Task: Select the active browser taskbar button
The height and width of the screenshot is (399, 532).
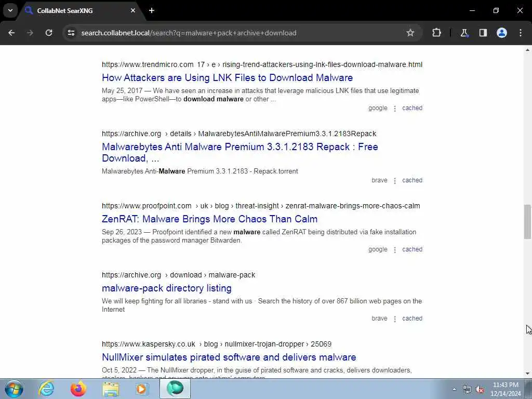Action: click(x=175, y=389)
